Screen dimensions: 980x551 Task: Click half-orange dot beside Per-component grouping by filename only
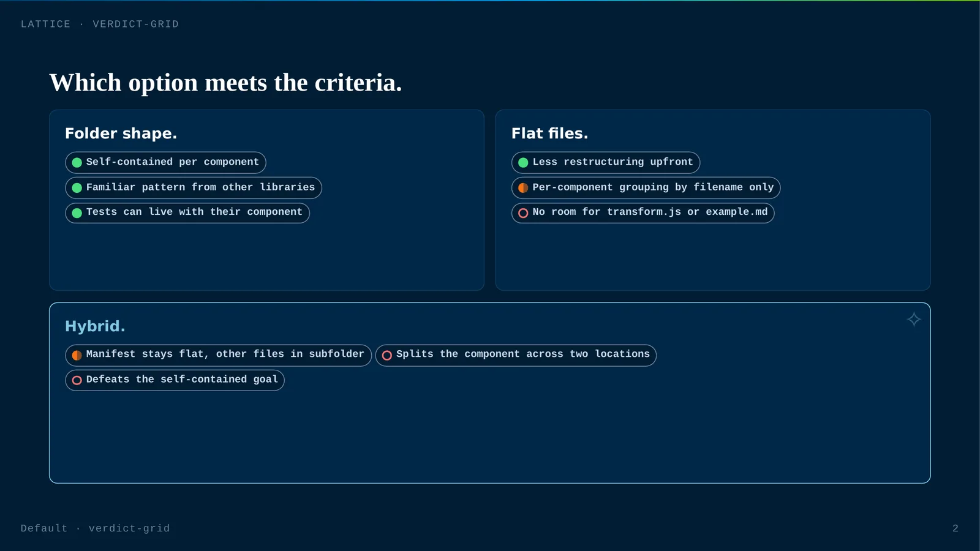coord(523,188)
